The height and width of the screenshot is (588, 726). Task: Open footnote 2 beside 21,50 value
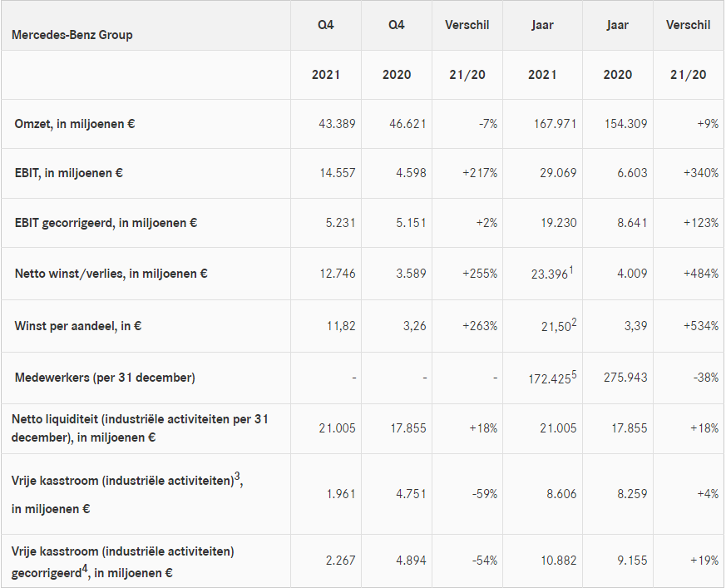573,321
